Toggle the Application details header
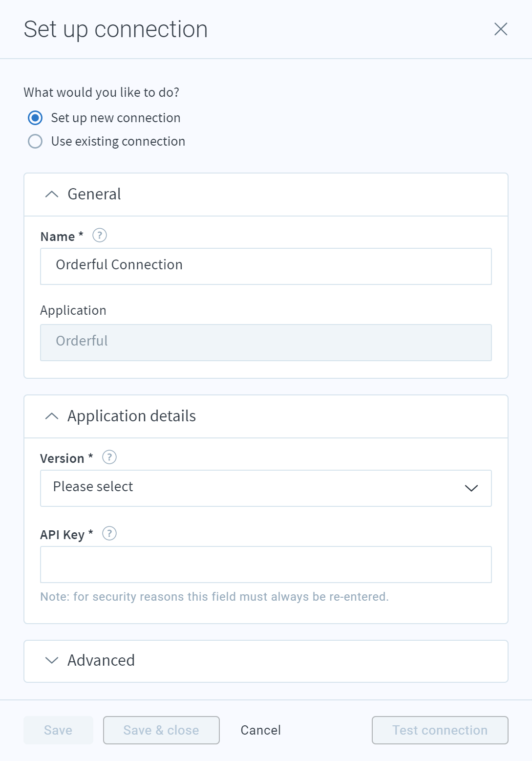Viewport: 532px width, 761px height. [x=266, y=416]
